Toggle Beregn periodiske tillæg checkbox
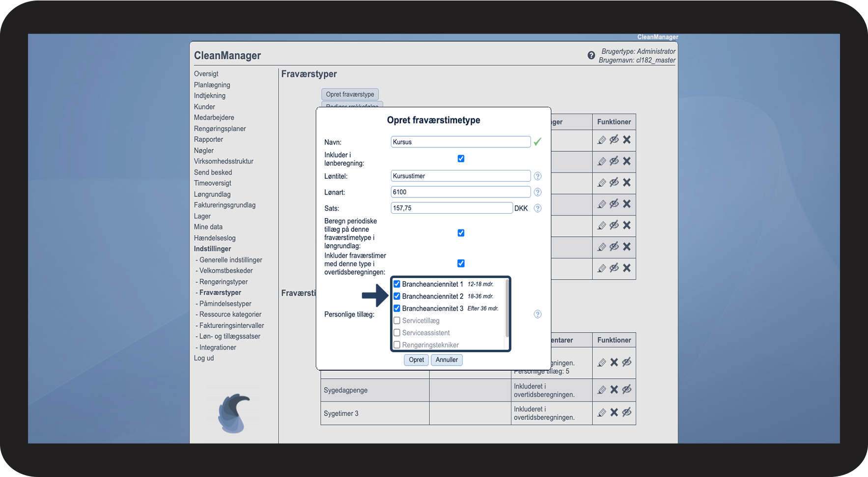 pos(461,233)
